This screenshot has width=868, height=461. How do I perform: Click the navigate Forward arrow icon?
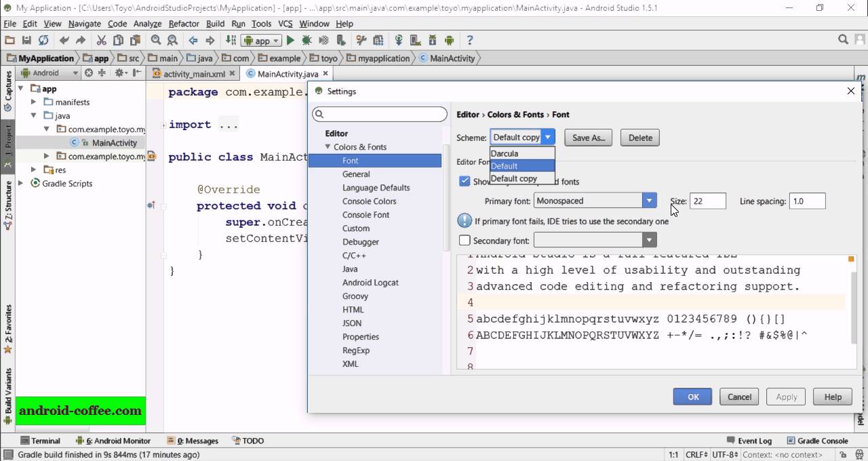coord(210,41)
